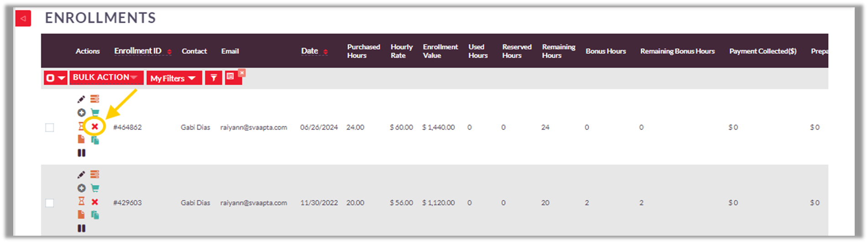Viewport: 868px width, 243px height.
Task: Click the Enrollment Value column header
Action: [x=440, y=51]
